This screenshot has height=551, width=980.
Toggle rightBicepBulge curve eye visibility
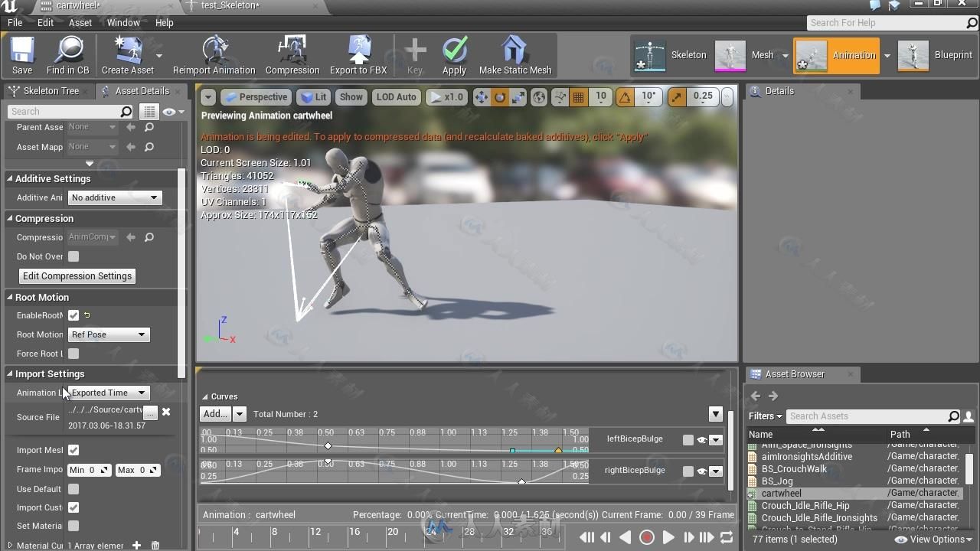coord(701,471)
